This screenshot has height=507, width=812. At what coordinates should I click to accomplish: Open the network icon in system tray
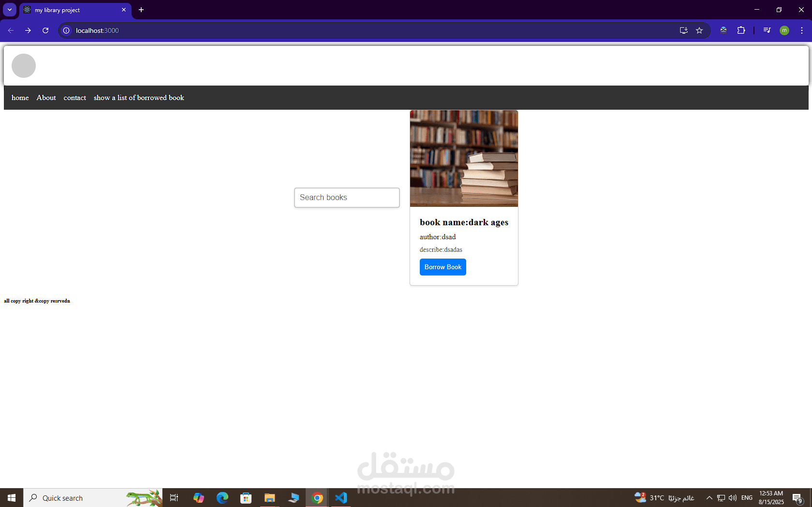[x=721, y=498]
